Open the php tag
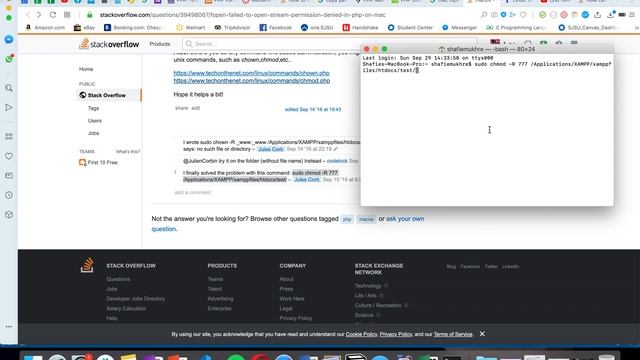The image size is (640, 360). pyautogui.click(x=347, y=219)
